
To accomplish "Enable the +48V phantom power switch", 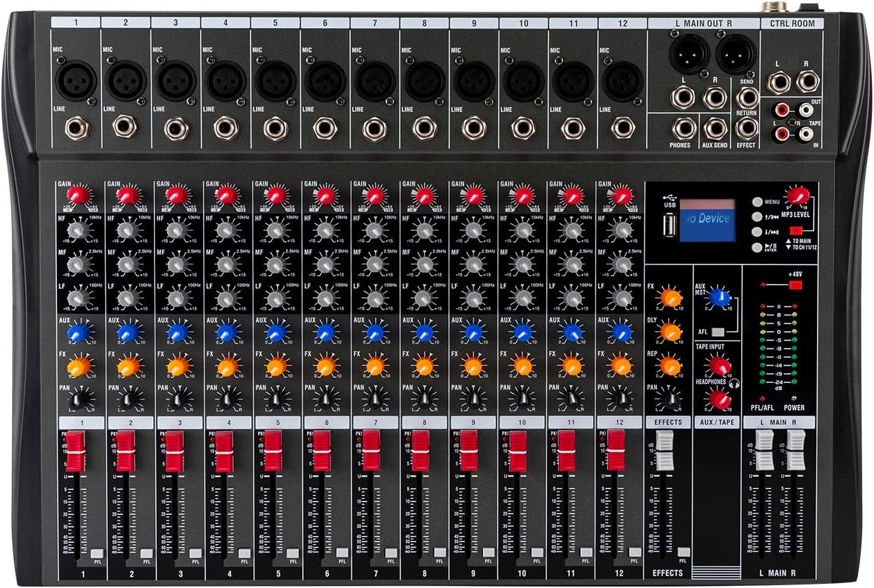I will click(795, 285).
